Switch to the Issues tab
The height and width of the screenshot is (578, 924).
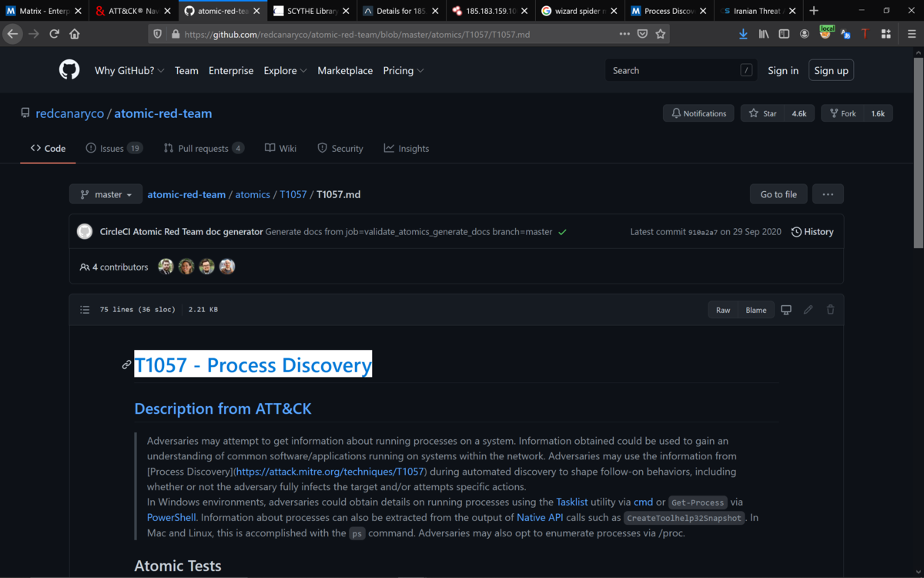114,148
